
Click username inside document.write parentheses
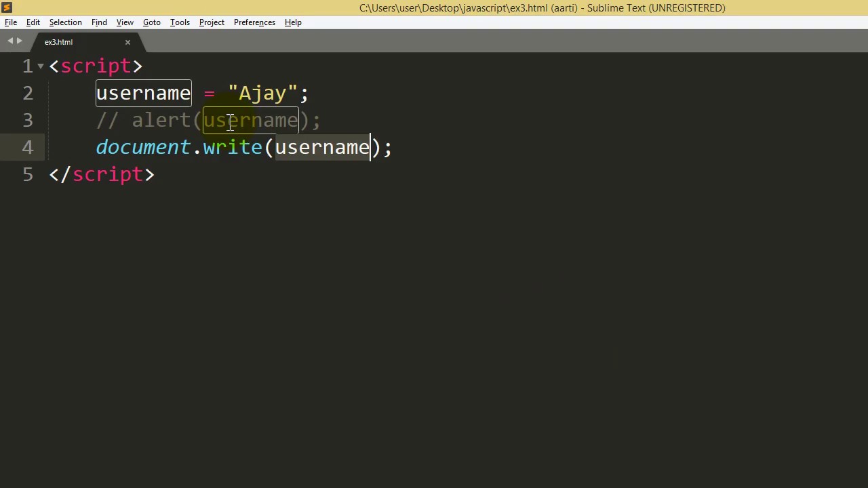coord(322,148)
